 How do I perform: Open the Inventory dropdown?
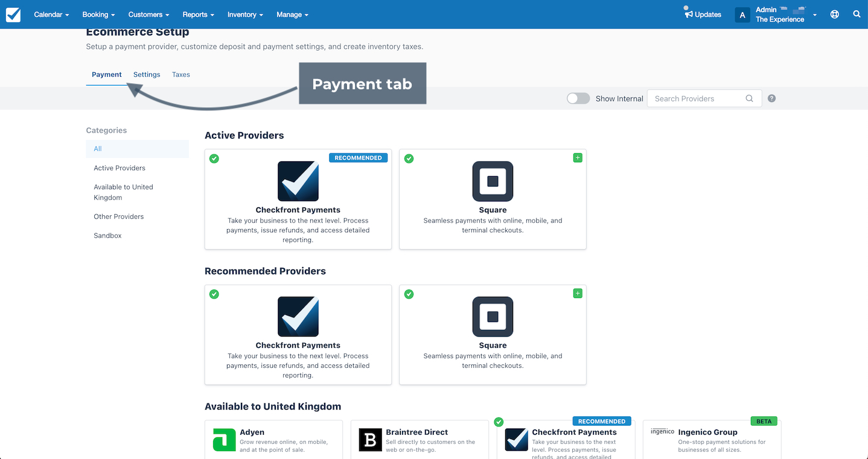[x=245, y=14]
